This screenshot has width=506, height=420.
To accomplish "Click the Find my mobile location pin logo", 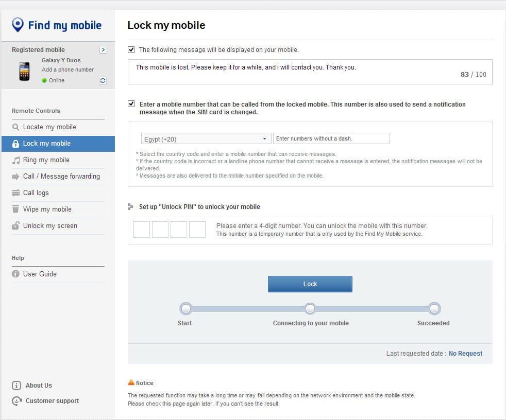I will pyautogui.click(x=18, y=25).
